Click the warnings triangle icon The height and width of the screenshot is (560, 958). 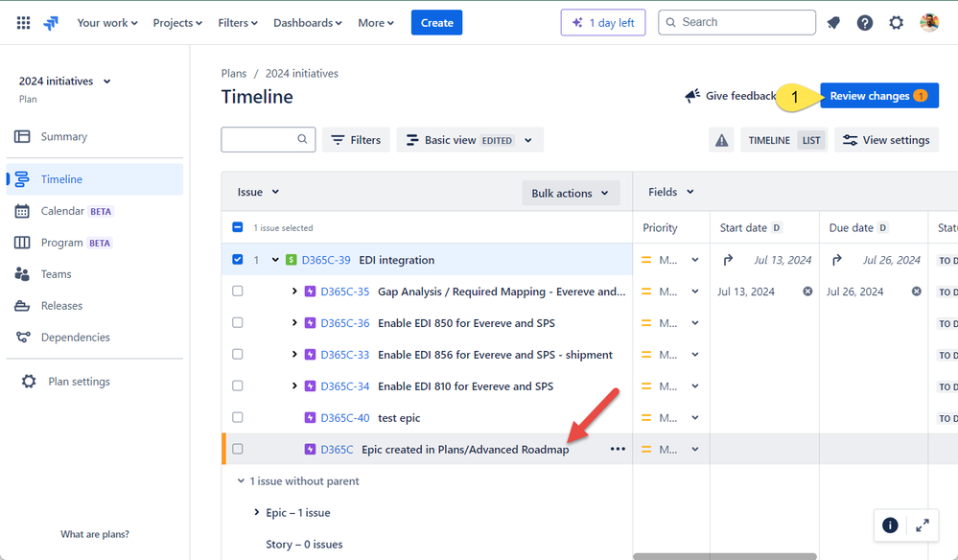(721, 140)
